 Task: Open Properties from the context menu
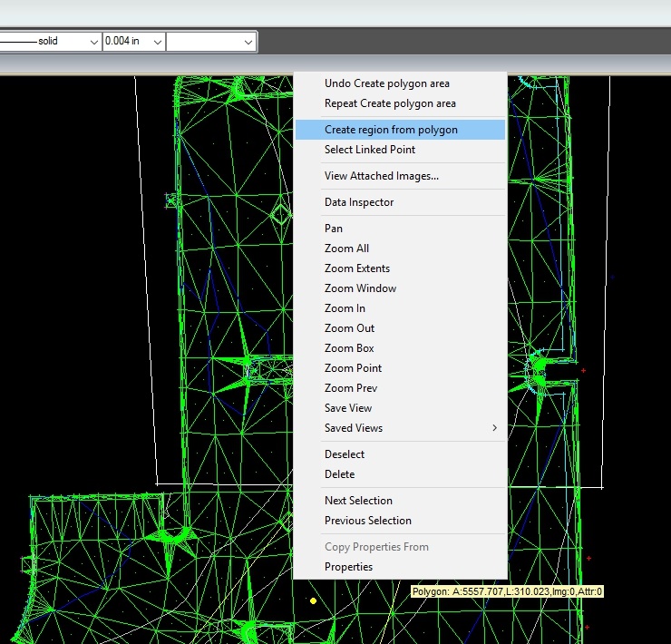pyautogui.click(x=348, y=567)
